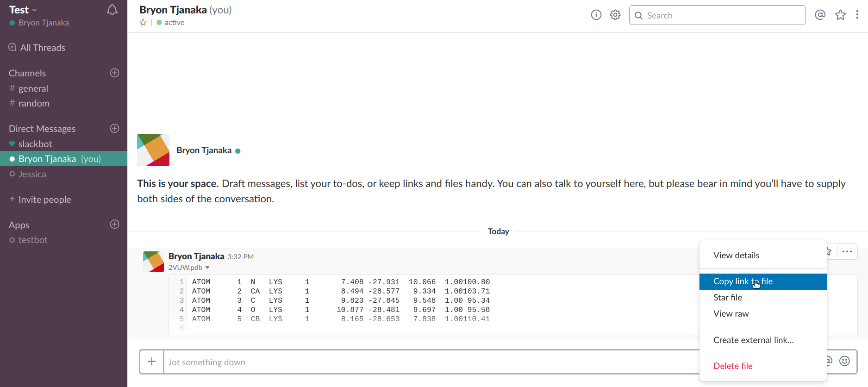868x387 pixels.
Task: Open testbot app conversation
Action: coord(33,240)
